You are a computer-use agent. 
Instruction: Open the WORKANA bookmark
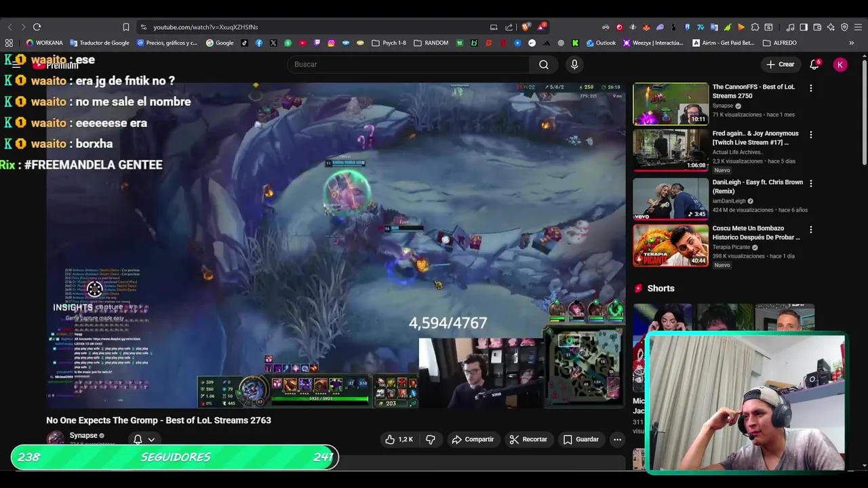pos(45,43)
